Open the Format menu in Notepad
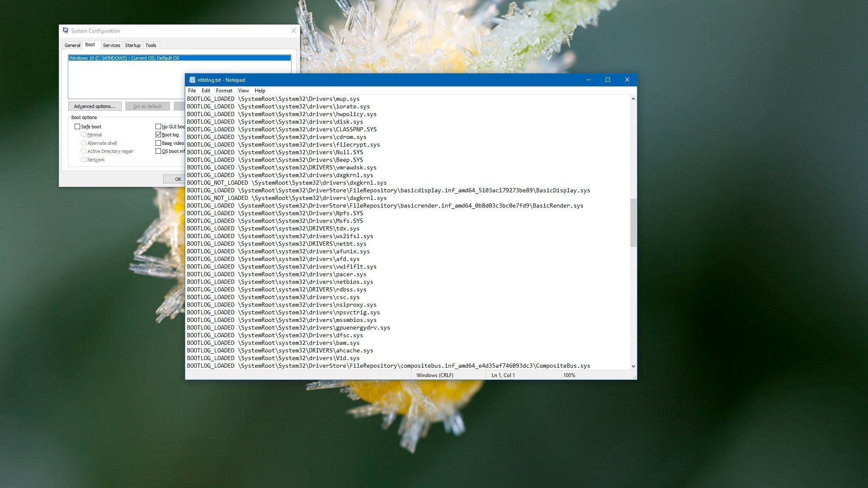The width and height of the screenshot is (868, 488). (224, 91)
